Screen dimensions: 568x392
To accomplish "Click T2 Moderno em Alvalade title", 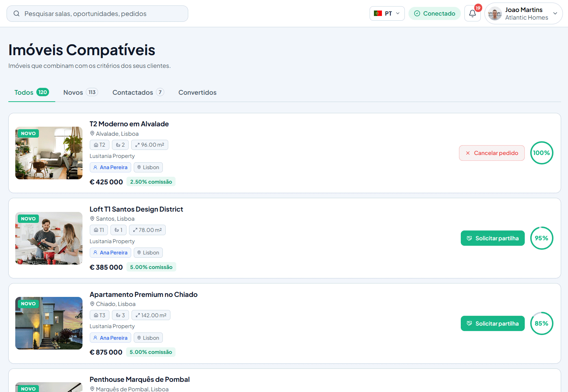I will coord(129,124).
